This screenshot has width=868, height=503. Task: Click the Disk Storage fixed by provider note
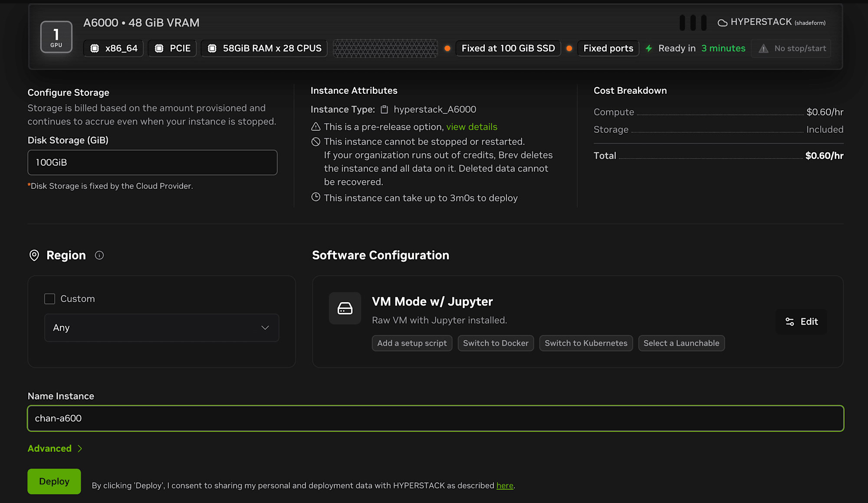click(x=110, y=186)
